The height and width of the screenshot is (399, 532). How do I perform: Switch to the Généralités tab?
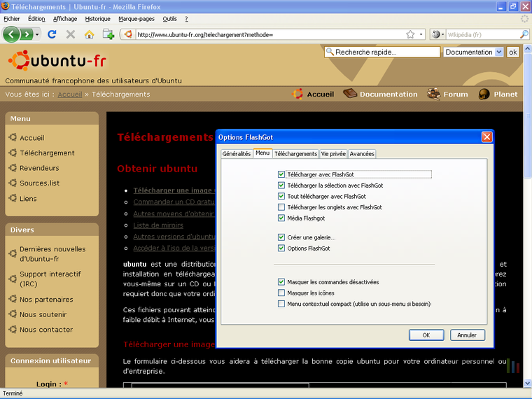237,154
